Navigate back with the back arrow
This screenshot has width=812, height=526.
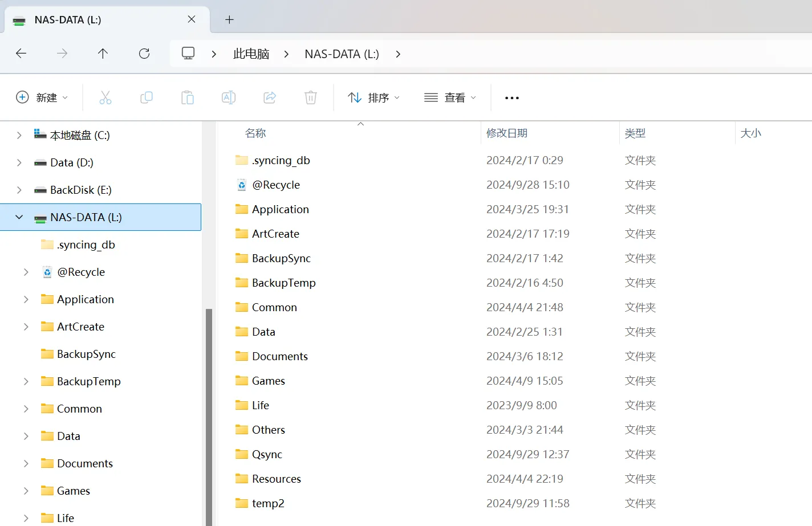click(21, 54)
